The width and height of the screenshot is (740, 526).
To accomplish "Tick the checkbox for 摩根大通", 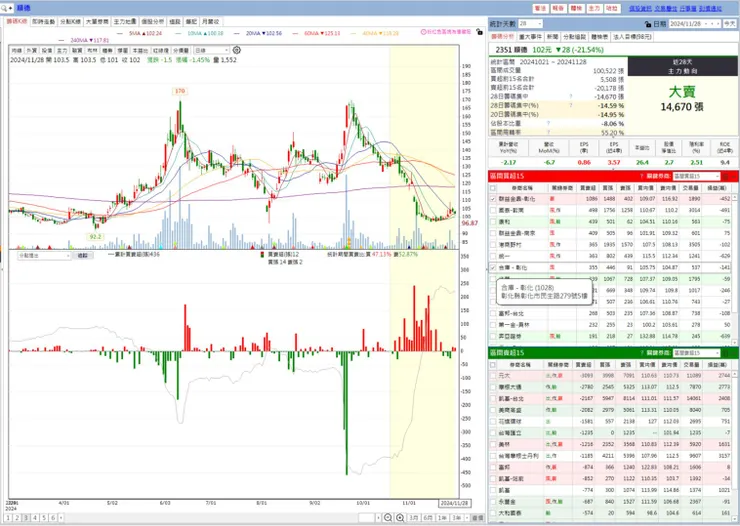I will [x=493, y=387].
